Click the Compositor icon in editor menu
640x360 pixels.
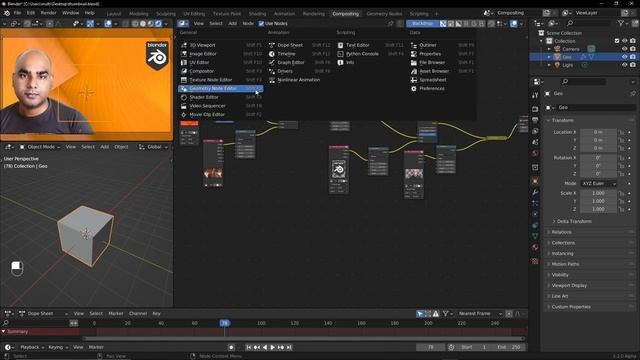coord(184,71)
